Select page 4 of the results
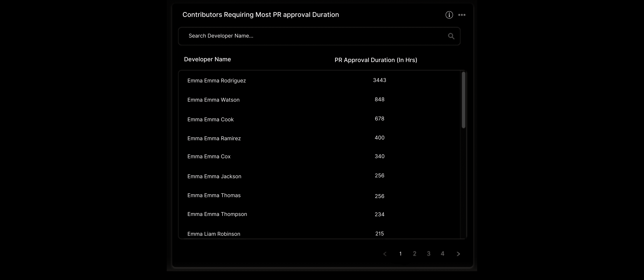Image resolution: width=644 pixels, height=280 pixels. (x=442, y=253)
